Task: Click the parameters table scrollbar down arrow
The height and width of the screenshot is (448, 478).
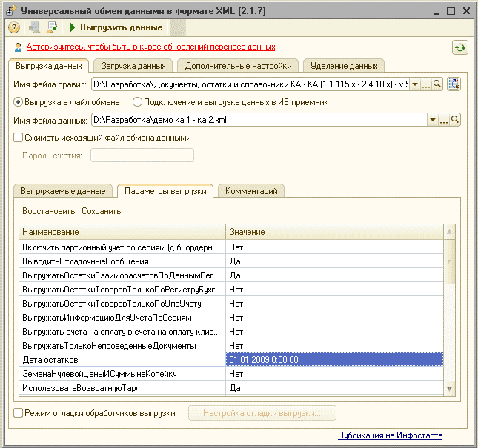Action: coord(449,388)
